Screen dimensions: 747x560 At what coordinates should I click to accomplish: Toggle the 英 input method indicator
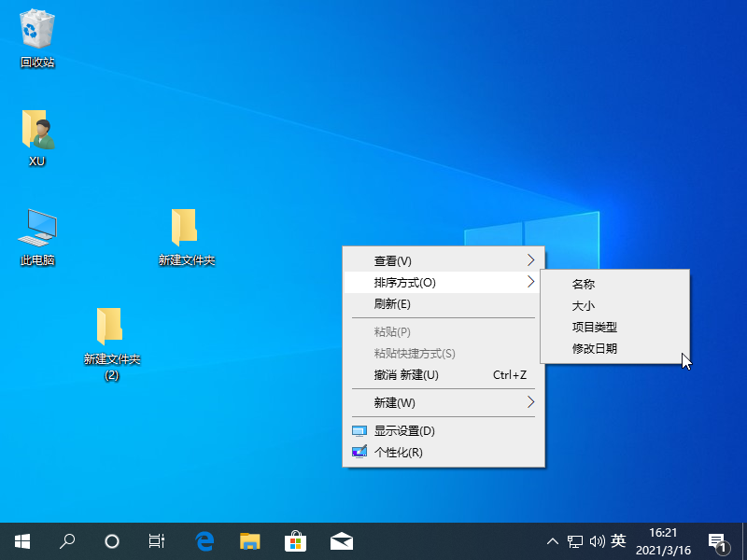click(x=618, y=540)
